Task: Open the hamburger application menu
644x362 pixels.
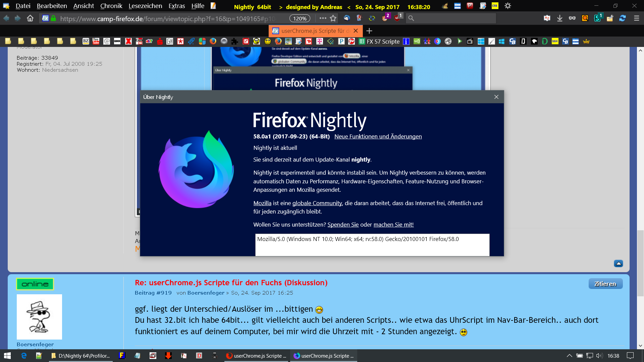Action: (636, 18)
